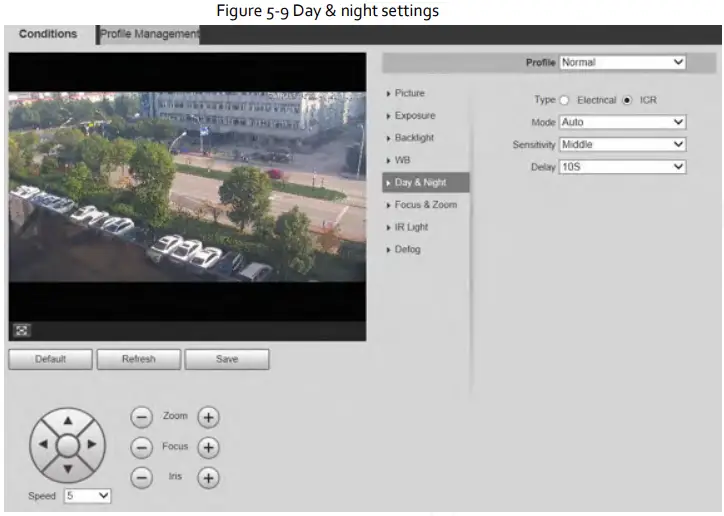Screen dimensions: 724x516
Task: Open the Sensitivity dropdown
Action: pos(622,144)
